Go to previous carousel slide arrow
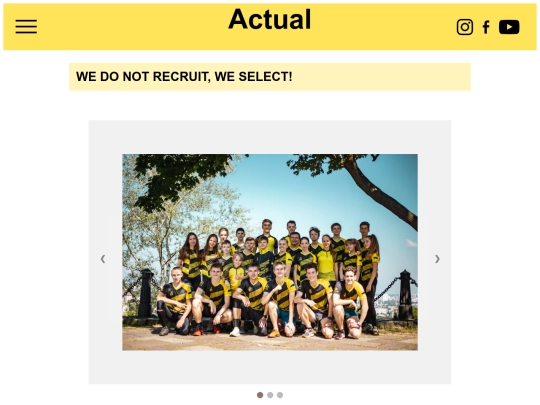 pos(103,259)
